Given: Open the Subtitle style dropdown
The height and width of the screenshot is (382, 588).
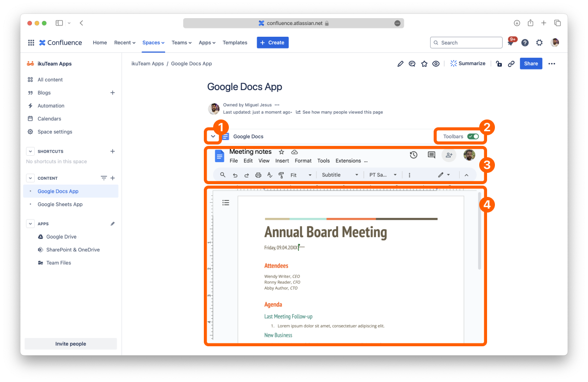Looking at the screenshot, I should pos(340,175).
